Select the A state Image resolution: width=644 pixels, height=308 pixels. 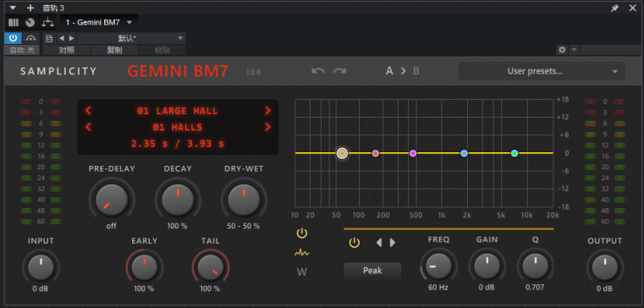point(389,71)
